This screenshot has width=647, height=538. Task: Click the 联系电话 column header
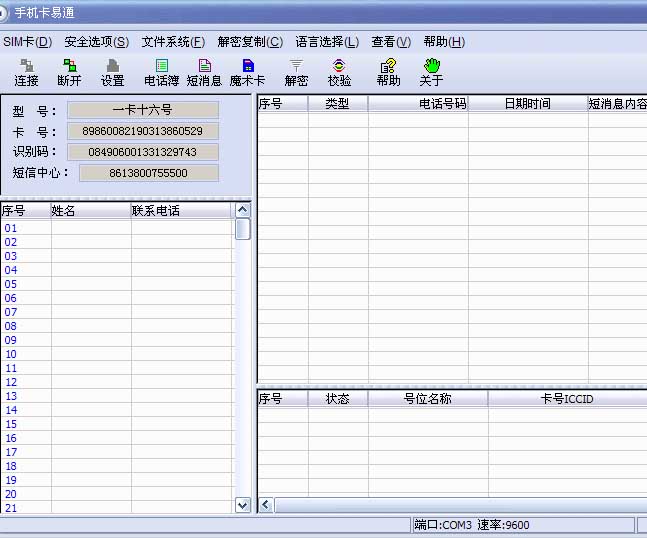[x=181, y=210]
